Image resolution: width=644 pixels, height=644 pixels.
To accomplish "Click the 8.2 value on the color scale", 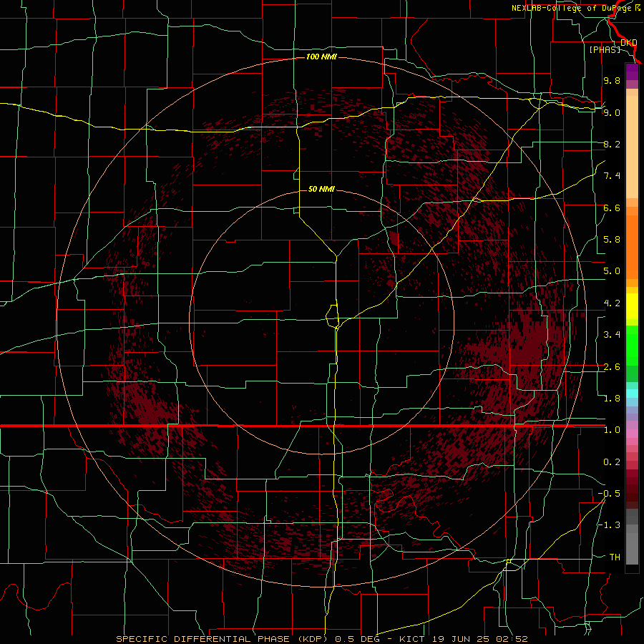I will [612, 145].
